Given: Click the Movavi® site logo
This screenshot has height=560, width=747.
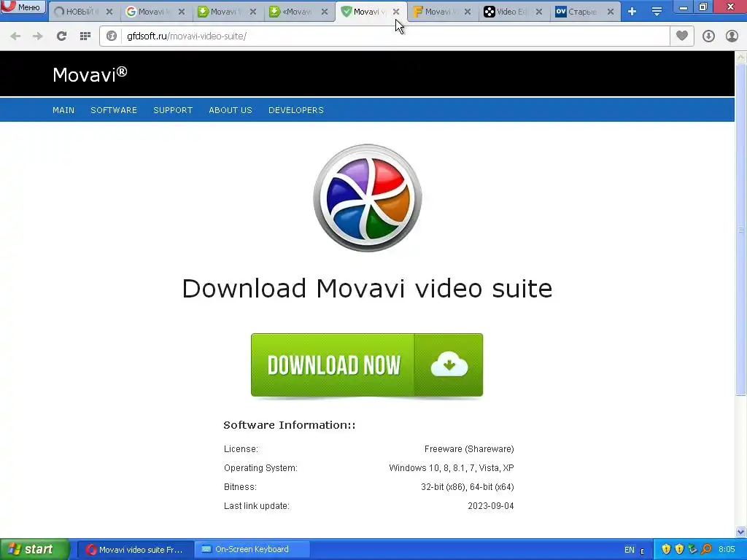Looking at the screenshot, I should (90, 74).
